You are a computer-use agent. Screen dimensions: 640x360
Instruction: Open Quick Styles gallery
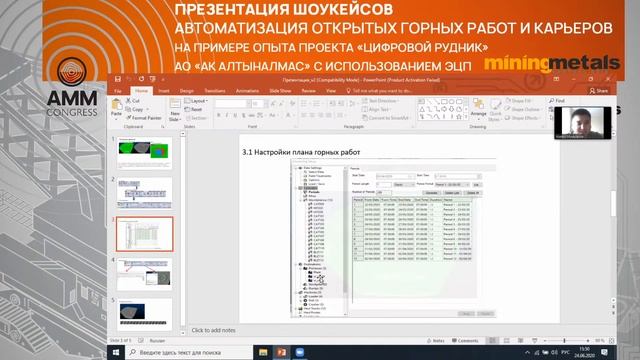(495, 109)
